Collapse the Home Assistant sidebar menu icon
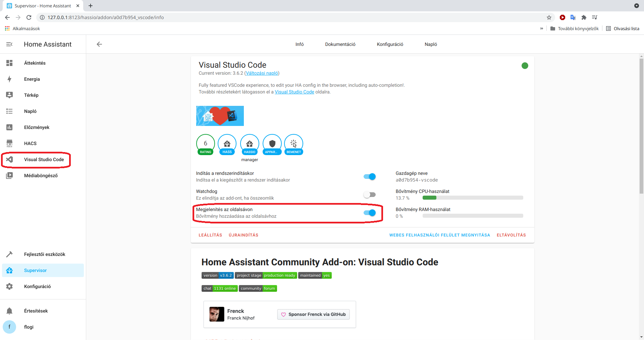The image size is (644, 340). point(9,44)
